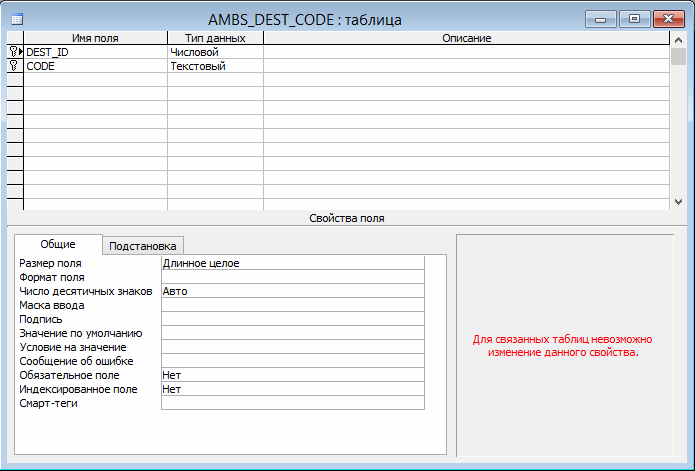Screen dimensions: 695x471
Task: Click the table icon in the title bar
Action: (x=17, y=19)
